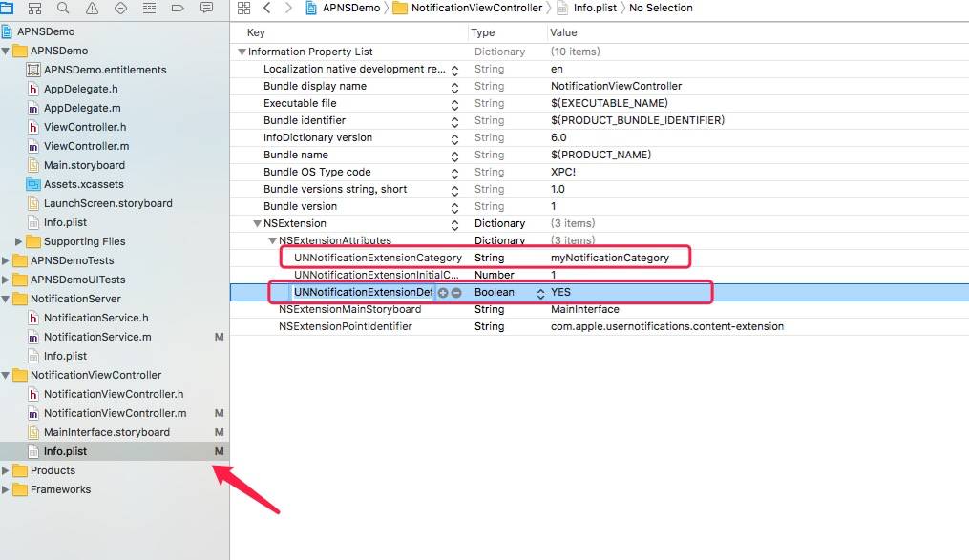Open Main.storyboard file
The height and width of the screenshot is (560, 969).
[x=84, y=165]
